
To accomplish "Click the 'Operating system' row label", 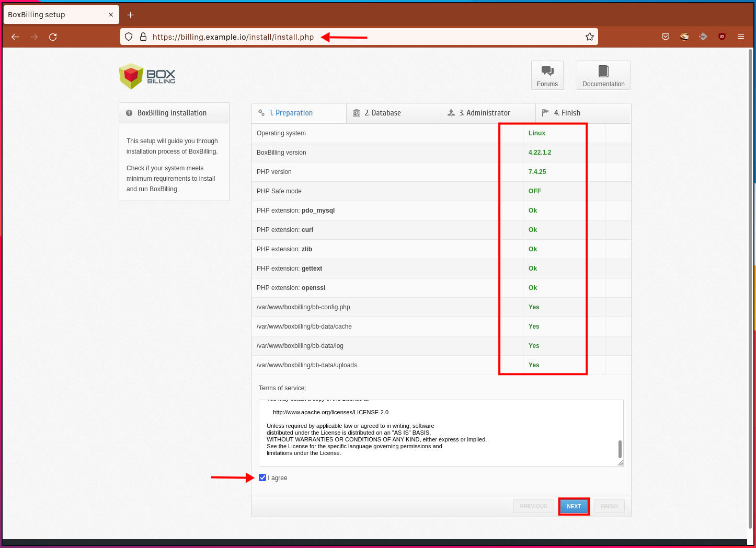I will (281, 133).
